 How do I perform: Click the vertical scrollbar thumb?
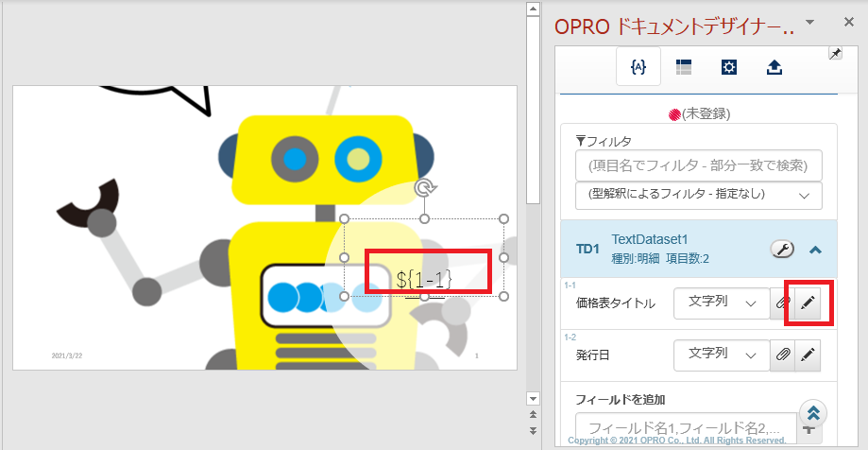533,110
